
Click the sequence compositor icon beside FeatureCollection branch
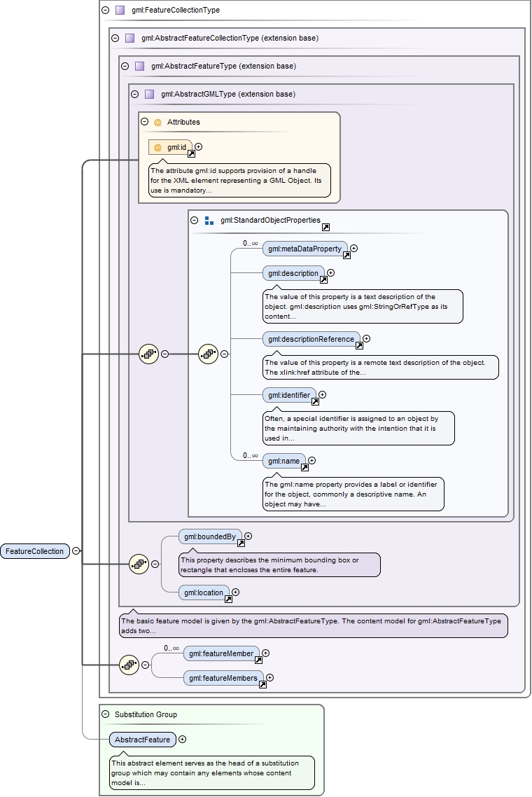point(148,354)
